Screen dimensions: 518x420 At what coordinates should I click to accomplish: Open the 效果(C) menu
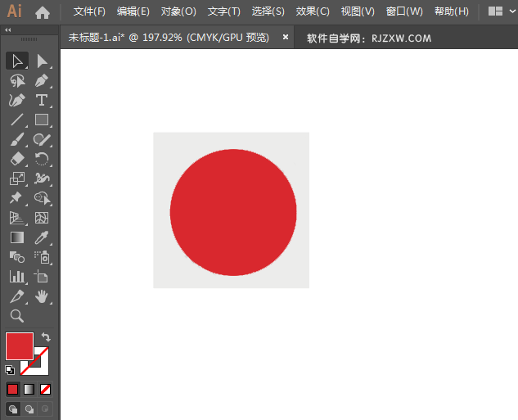[313, 11]
